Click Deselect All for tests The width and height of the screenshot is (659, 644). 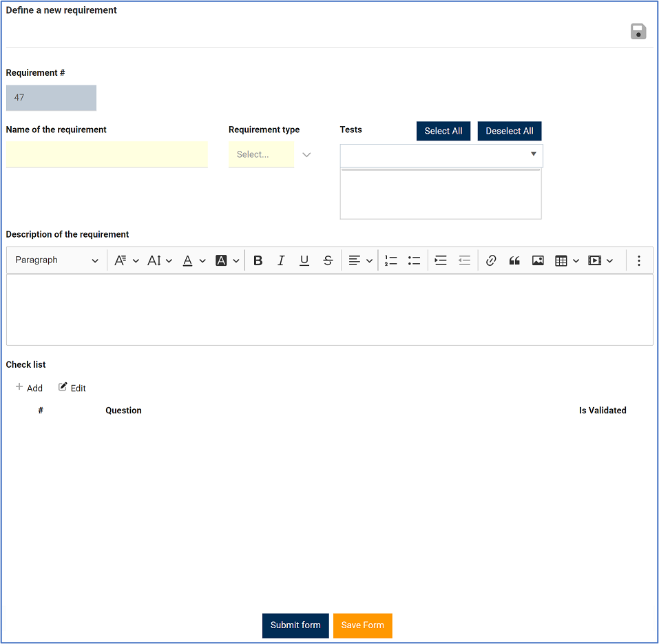[510, 131]
